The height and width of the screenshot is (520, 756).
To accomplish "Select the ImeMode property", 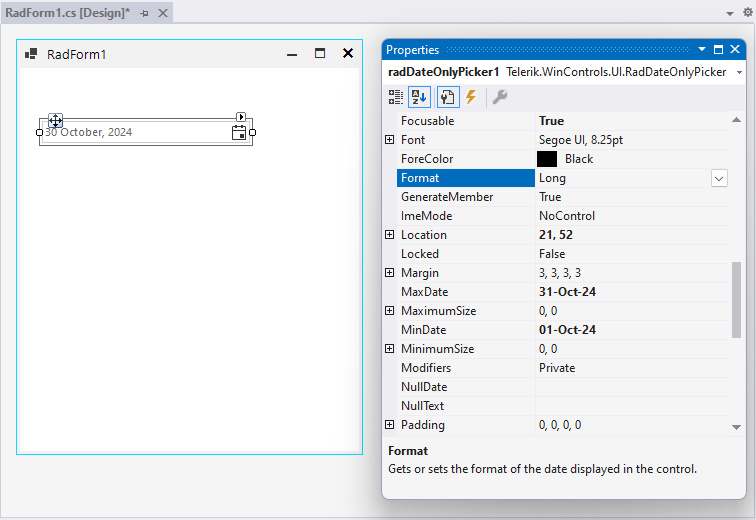I will pos(427,216).
